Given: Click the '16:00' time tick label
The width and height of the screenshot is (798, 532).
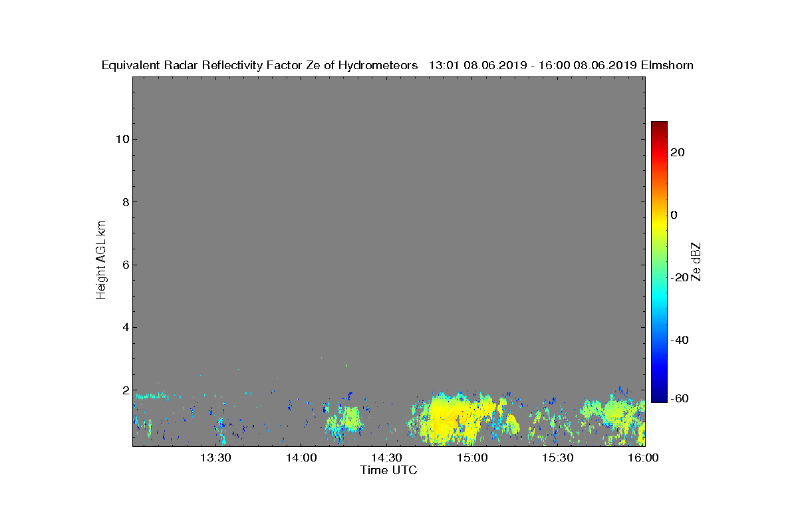Looking at the screenshot, I should point(643,458).
